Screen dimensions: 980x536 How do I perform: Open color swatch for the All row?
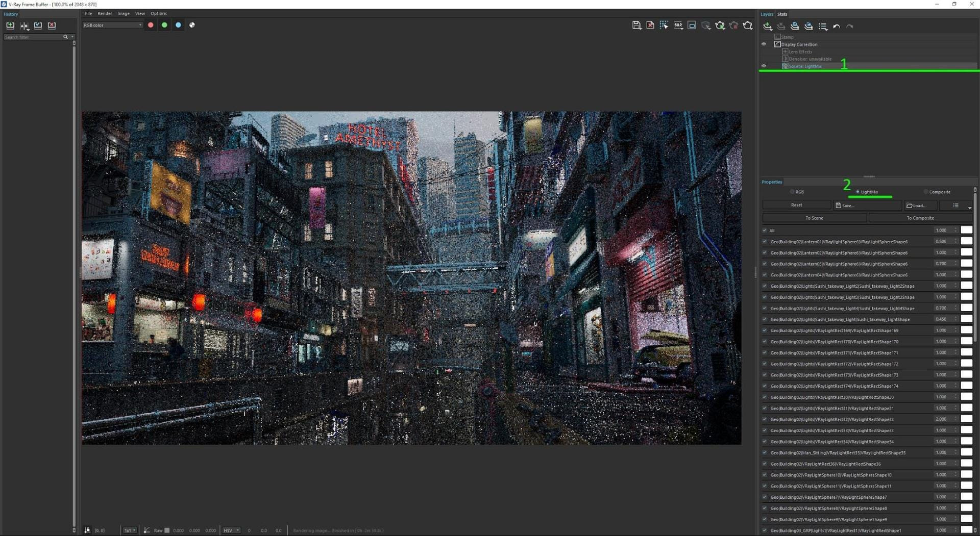966,231
